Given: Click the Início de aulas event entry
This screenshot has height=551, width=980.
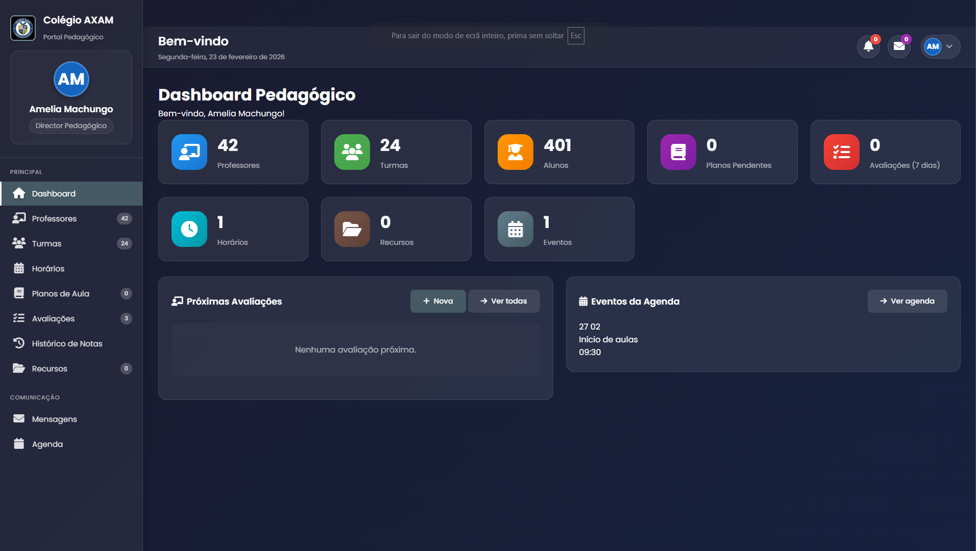Looking at the screenshot, I should [x=608, y=339].
